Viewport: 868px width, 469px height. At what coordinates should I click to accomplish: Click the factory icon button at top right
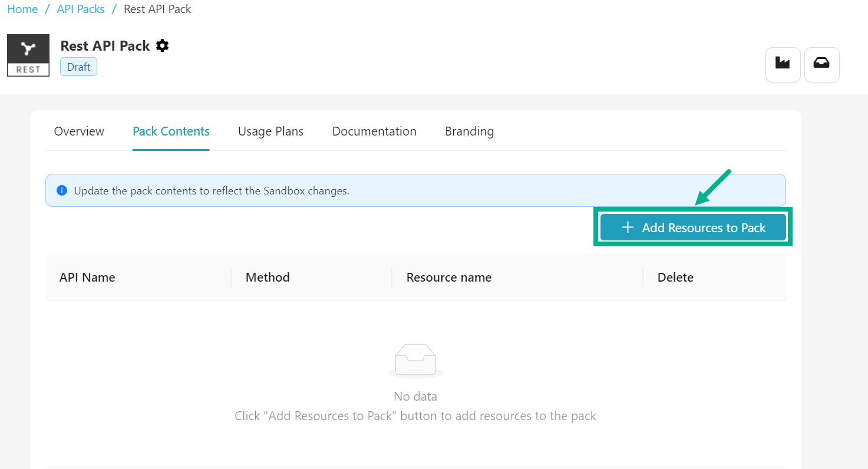783,64
